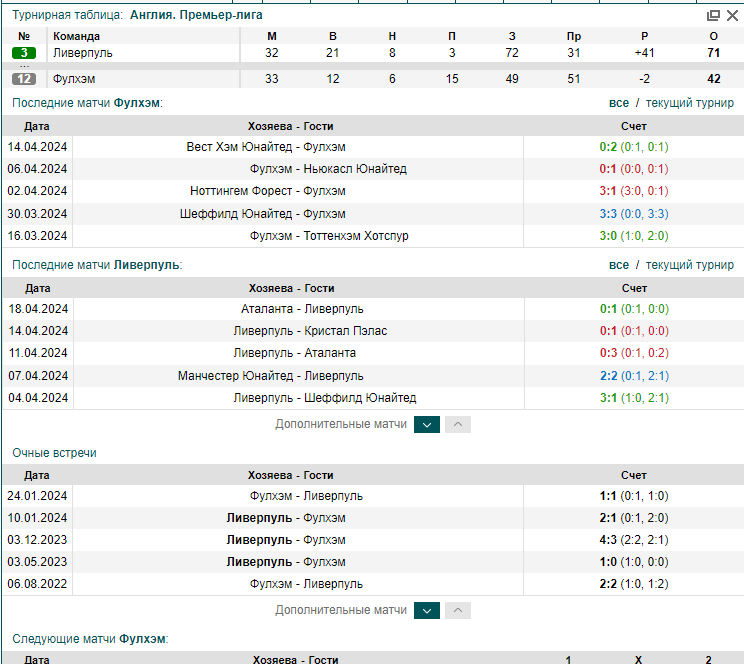This screenshot has height=664, width=744.
Task: Click match 'Шеффилд Юнайтед - Фулхэм'
Action: [x=262, y=214]
